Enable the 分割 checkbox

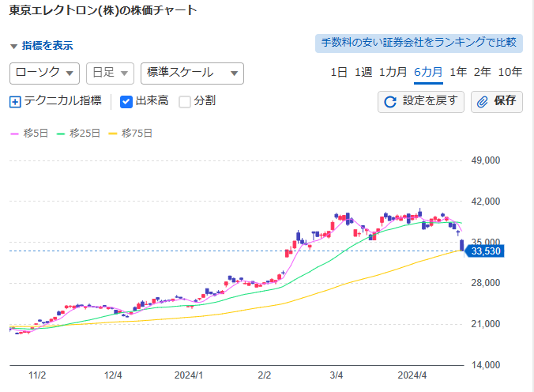185,102
